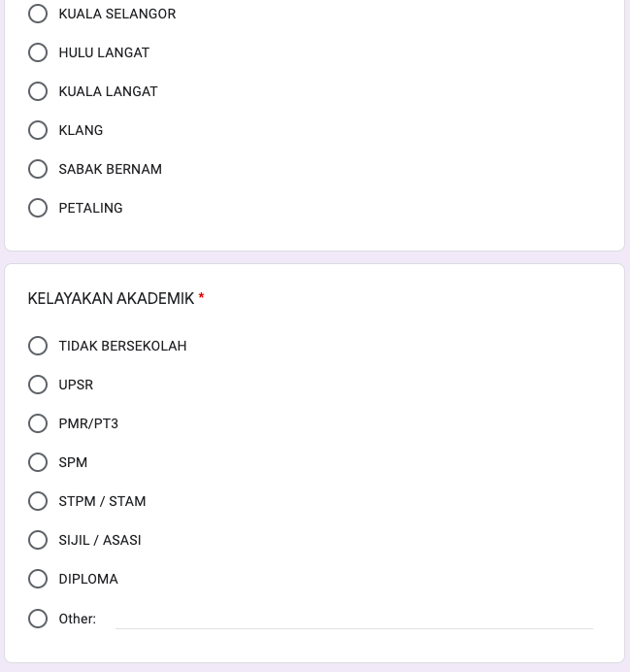Image resolution: width=630 pixels, height=672 pixels.
Task: Click the KLANG label text
Action: (x=81, y=130)
